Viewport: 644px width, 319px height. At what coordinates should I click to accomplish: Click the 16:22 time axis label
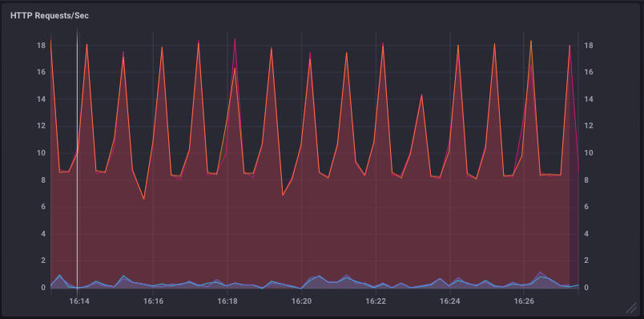(376, 301)
